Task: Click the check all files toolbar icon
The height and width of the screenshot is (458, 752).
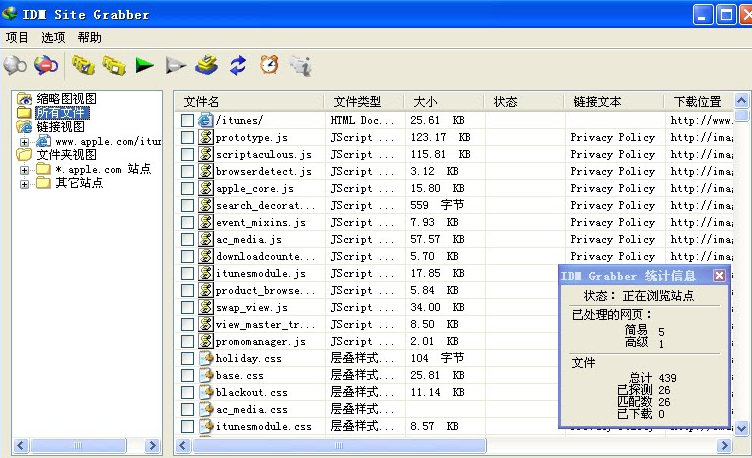Action: click(x=83, y=66)
